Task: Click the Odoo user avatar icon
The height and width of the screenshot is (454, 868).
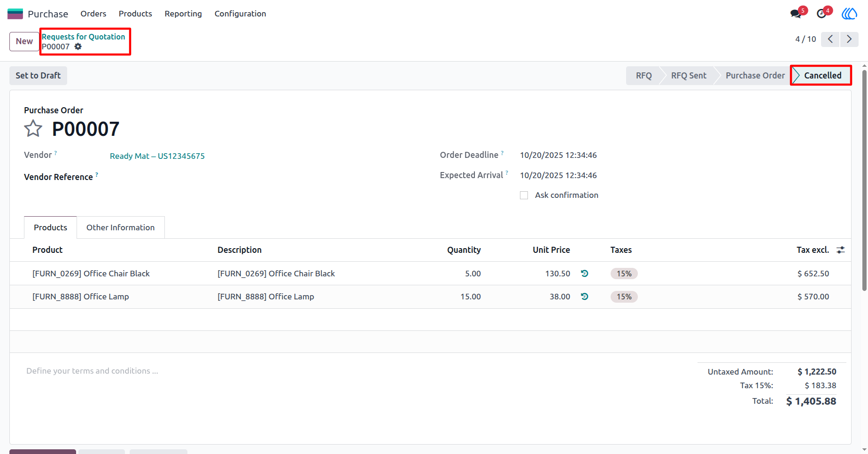Action: tap(849, 14)
